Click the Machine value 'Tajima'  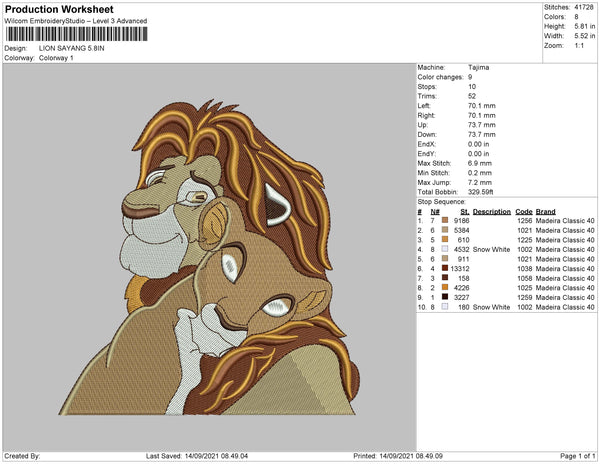pyautogui.click(x=478, y=67)
